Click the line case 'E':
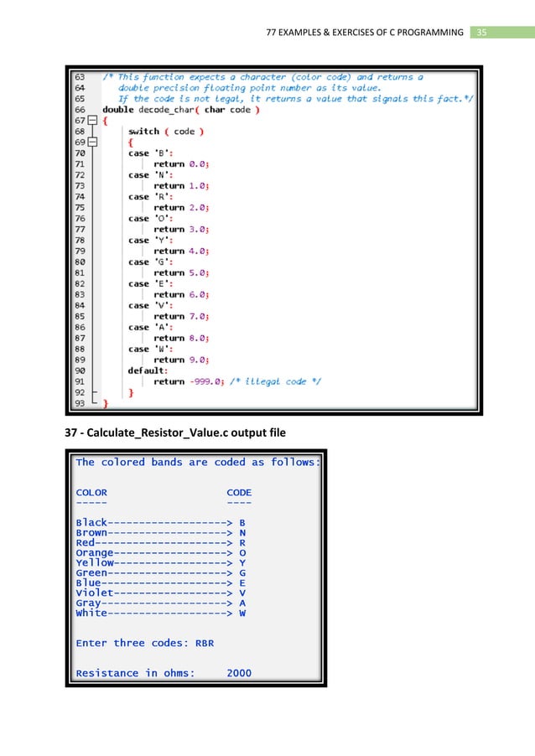 tap(150, 283)
